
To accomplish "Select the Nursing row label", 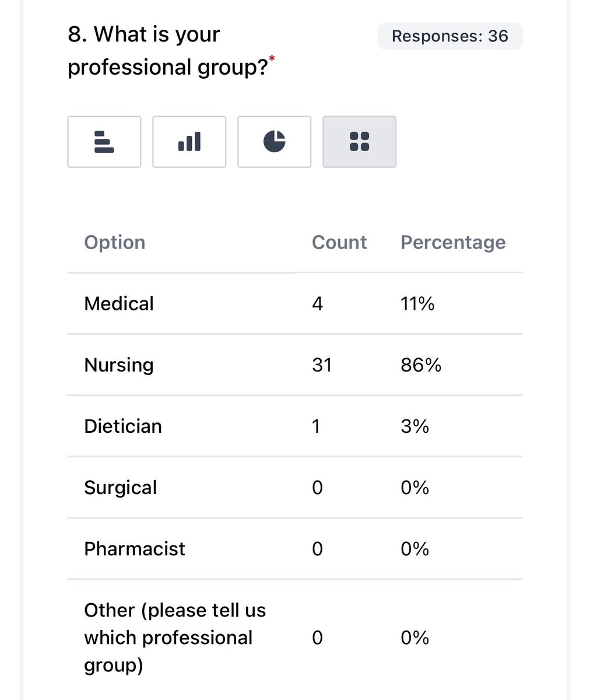I will coord(119,365).
